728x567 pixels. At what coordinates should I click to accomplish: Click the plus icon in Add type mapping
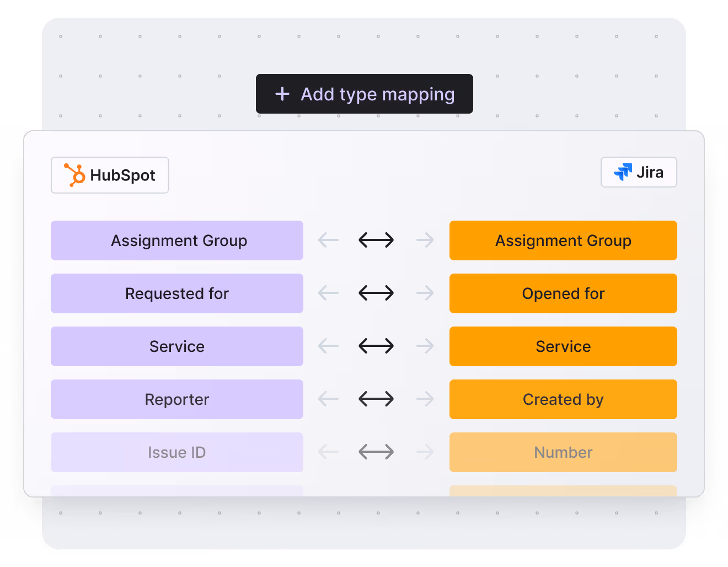tap(282, 94)
